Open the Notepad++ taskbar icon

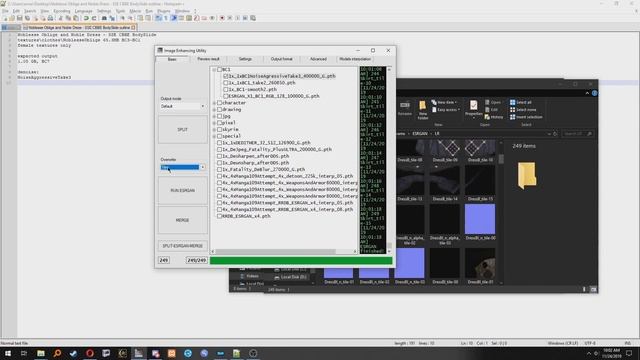(236, 353)
